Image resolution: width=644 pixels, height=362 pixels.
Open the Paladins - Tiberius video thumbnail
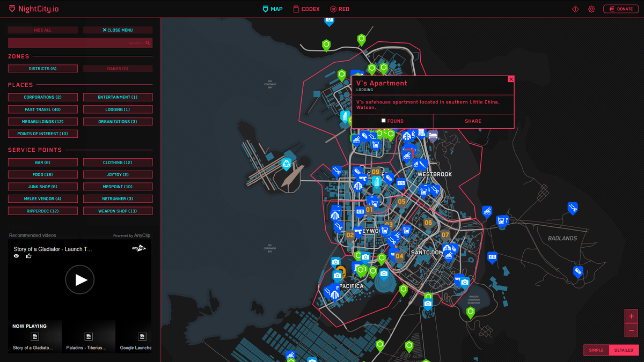tap(89, 336)
